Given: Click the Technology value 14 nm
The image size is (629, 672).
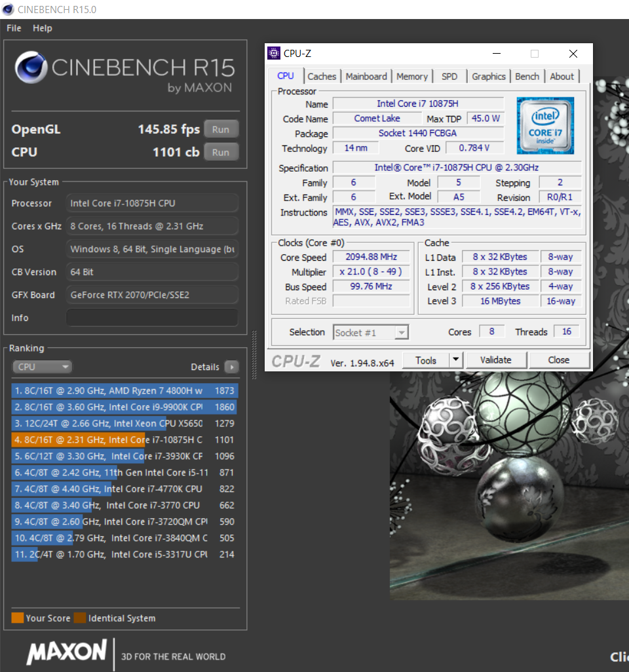Looking at the screenshot, I should click(x=356, y=148).
